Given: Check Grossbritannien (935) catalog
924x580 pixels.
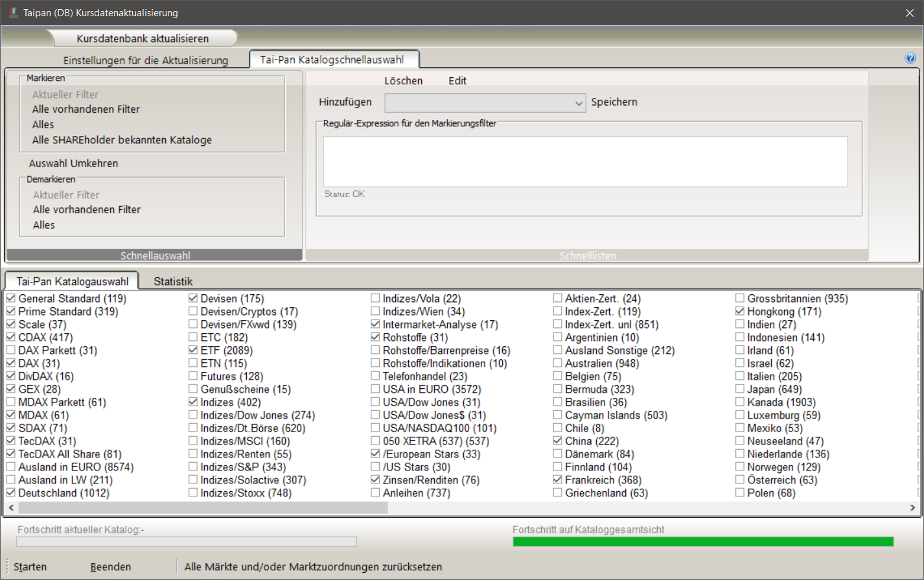Looking at the screenshot, I should coord(740,299).
